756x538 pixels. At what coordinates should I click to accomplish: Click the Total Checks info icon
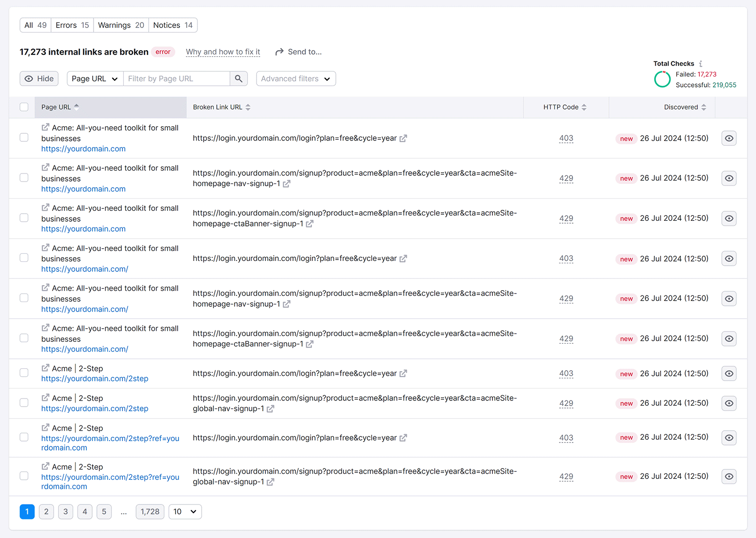pos(701,64)
